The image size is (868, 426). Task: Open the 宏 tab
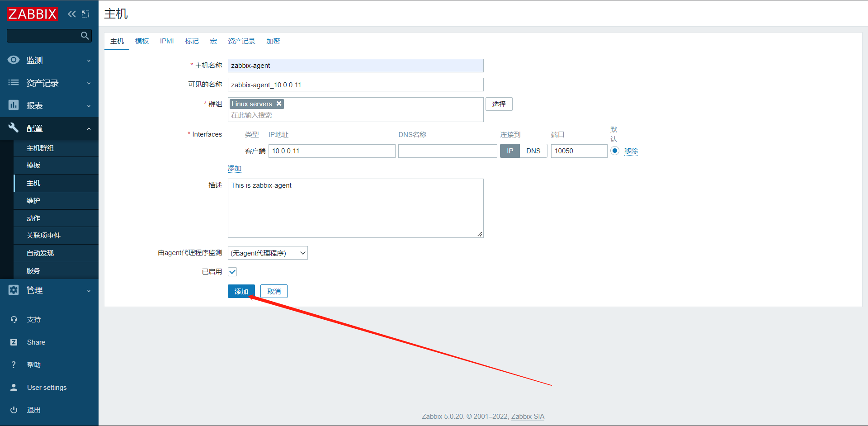[213, 41]
